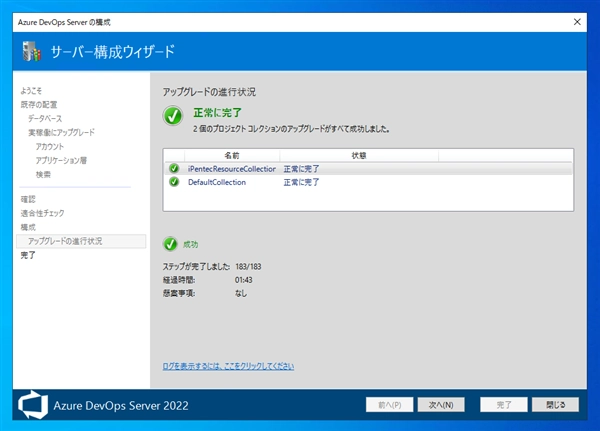The width and height of the screenshot is (600, 431).
Task: Select 完了 step in the sidebar
Action: (28, 255)
